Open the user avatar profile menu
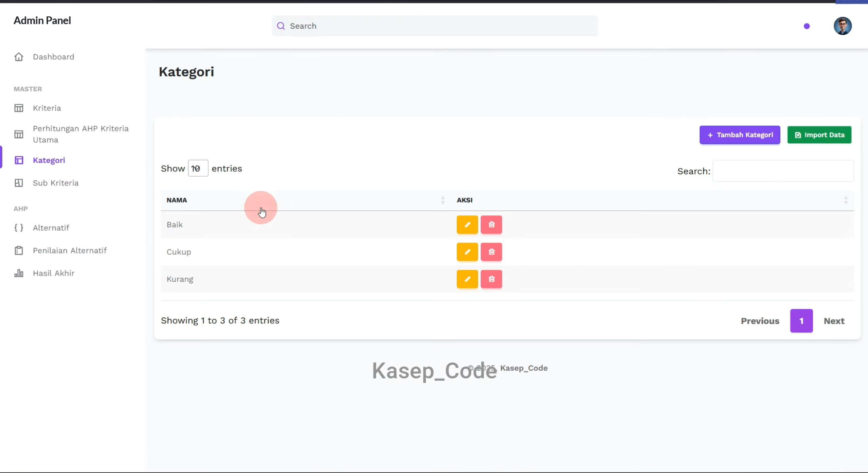 [x=843, y=26]
